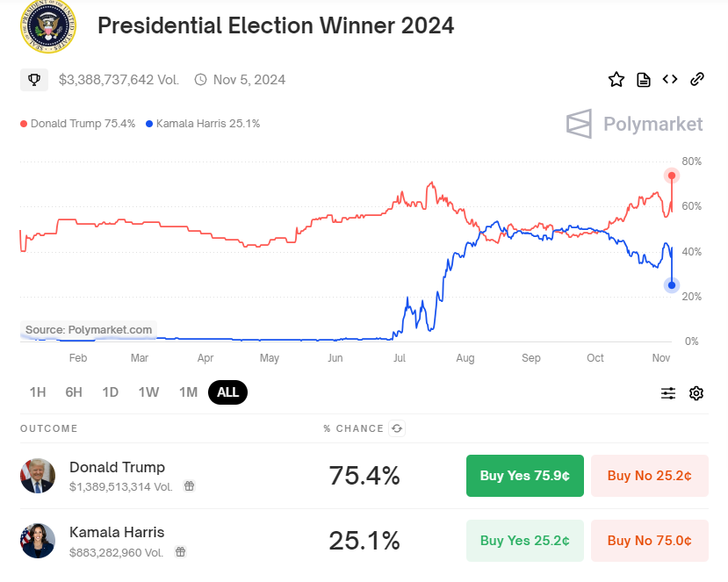728x582 pixels.
Task: Copy link using chain icon
Action: [x=697, y=79]
